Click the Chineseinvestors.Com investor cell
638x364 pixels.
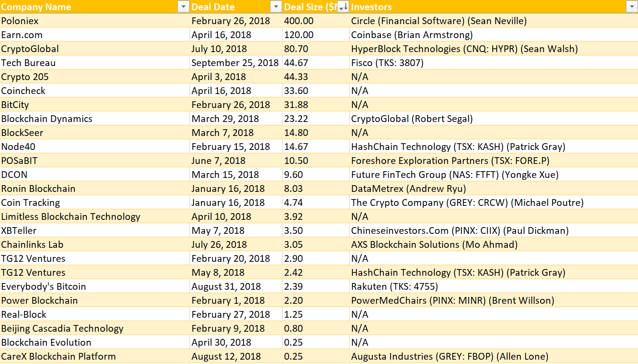[x=494, y=230]
